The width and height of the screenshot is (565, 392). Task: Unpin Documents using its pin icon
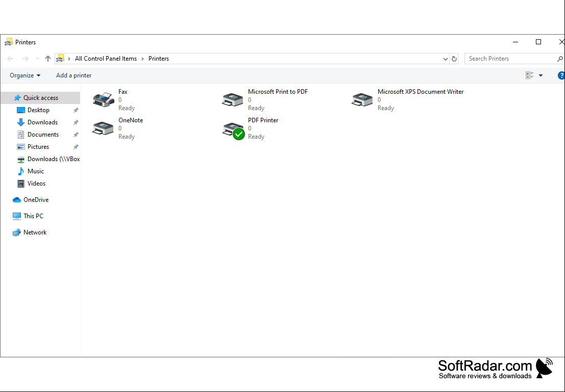[76, 135]
